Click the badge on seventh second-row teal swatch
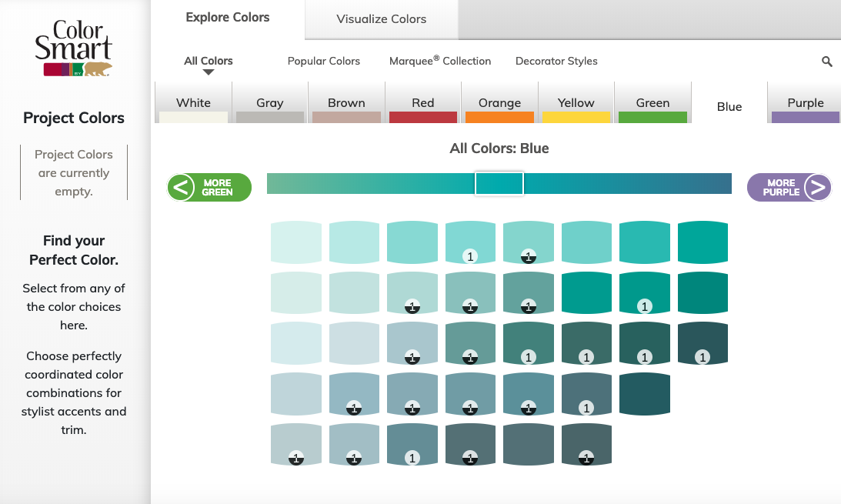The width and height of the screenshot is (841, 504). (644, 306)
